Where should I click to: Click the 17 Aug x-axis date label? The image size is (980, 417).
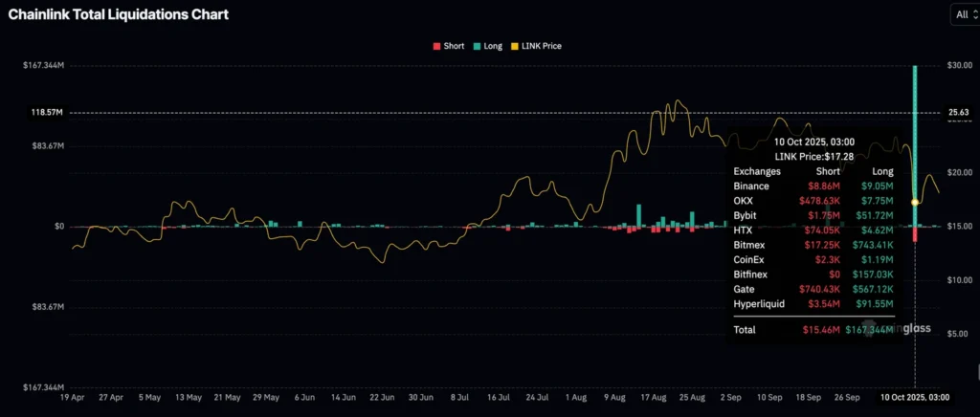(654, 396)
